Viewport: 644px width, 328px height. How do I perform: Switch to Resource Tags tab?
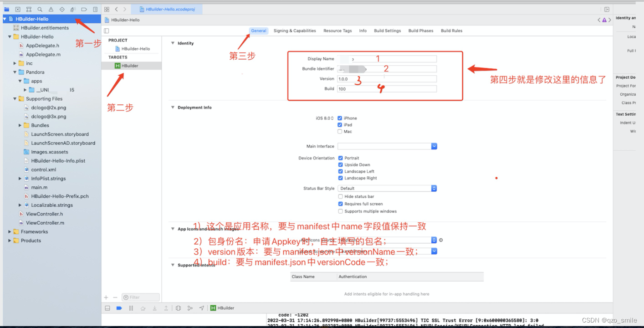click(337, 31)
